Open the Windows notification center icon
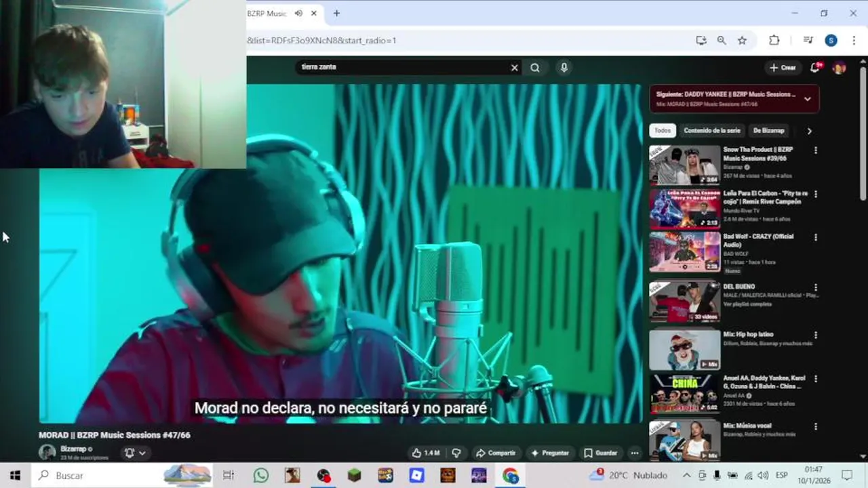Screen dimensions: 868x488 point(847,476)
